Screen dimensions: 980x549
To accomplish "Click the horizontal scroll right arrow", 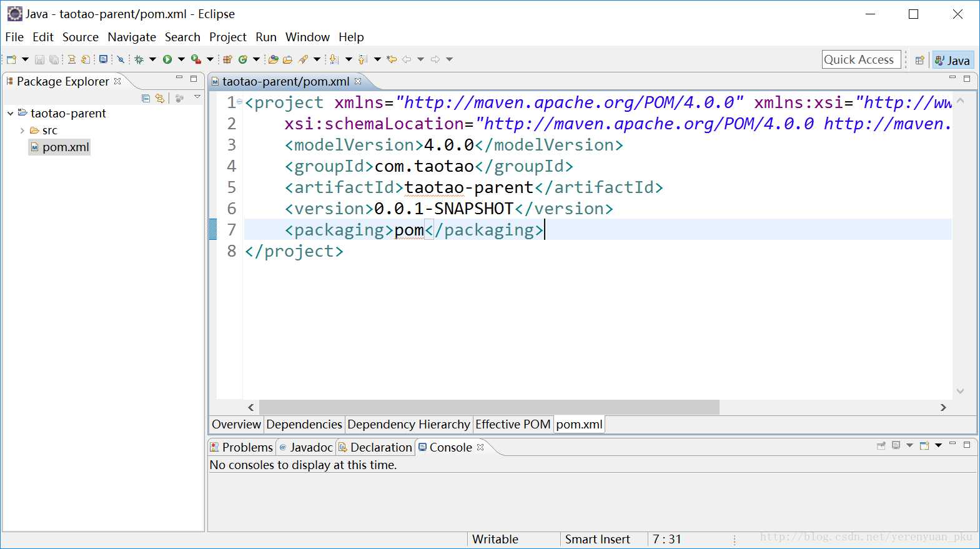I will [943, 407].
